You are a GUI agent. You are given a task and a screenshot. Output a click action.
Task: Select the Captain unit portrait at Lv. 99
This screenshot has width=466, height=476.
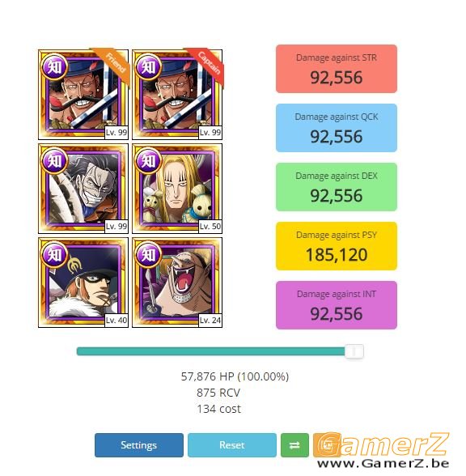point(177,95)
